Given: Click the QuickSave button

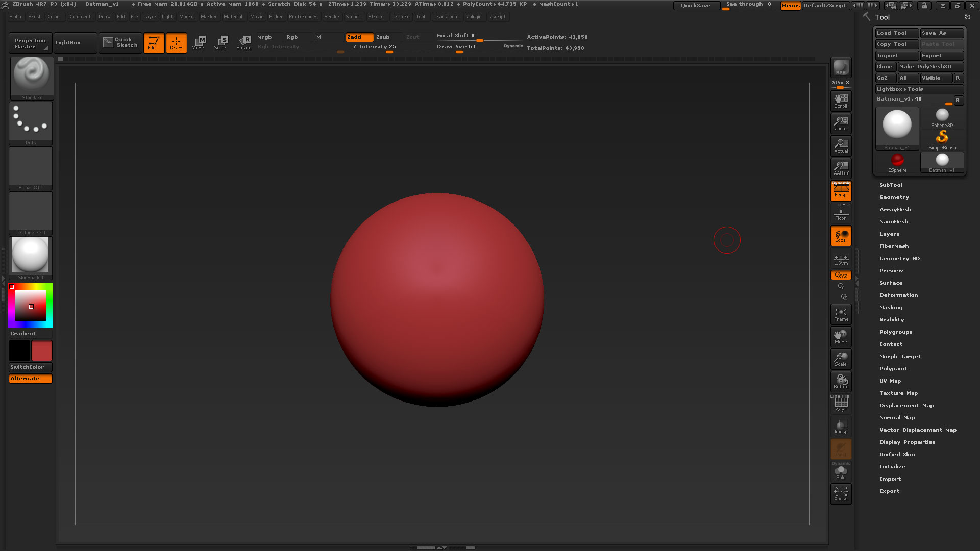Looking at the screenshot, I should point(696,5).
